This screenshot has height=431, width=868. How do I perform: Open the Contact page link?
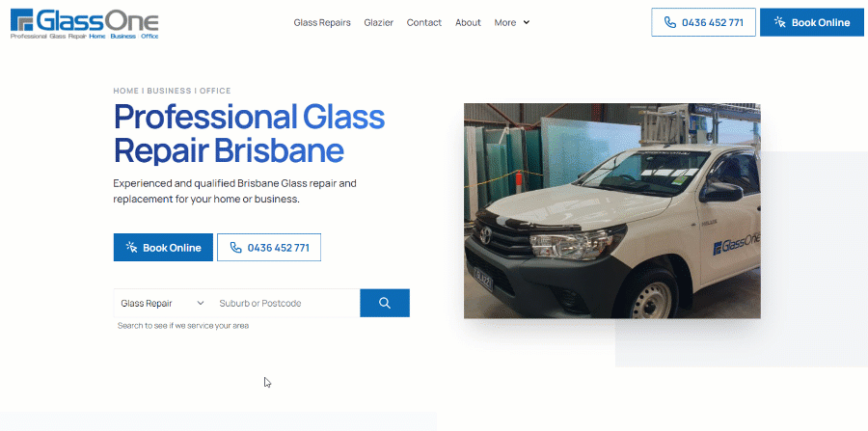pyautogui.click(x=424, y=23)
